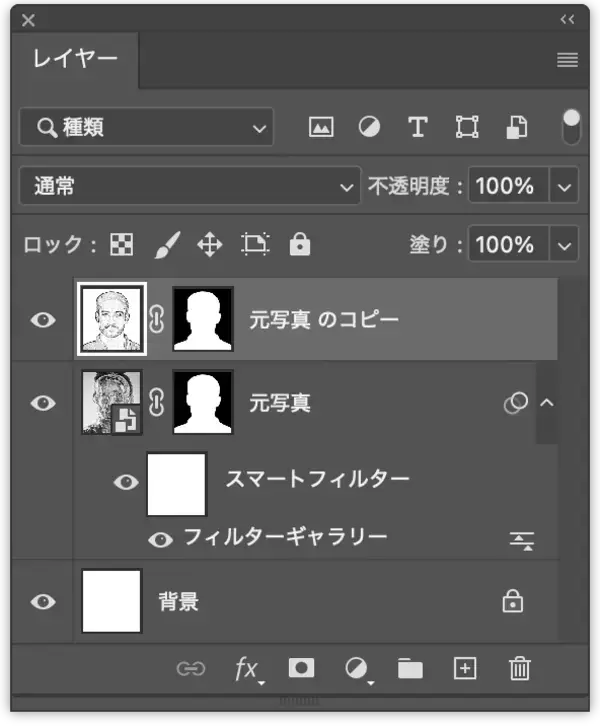Open the fill slider dropdown arrow
This screenshot has height=726, width=600.
[x=564, y=244]
